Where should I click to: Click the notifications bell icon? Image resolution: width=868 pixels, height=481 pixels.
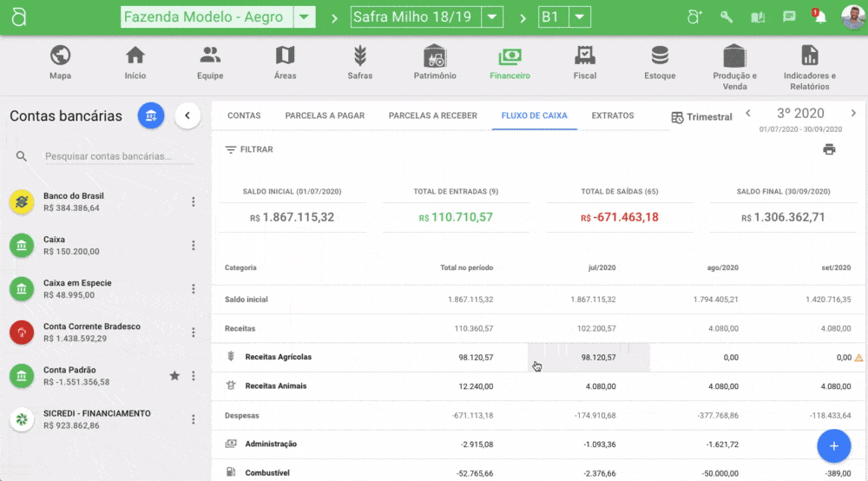[x=819, y=17]
